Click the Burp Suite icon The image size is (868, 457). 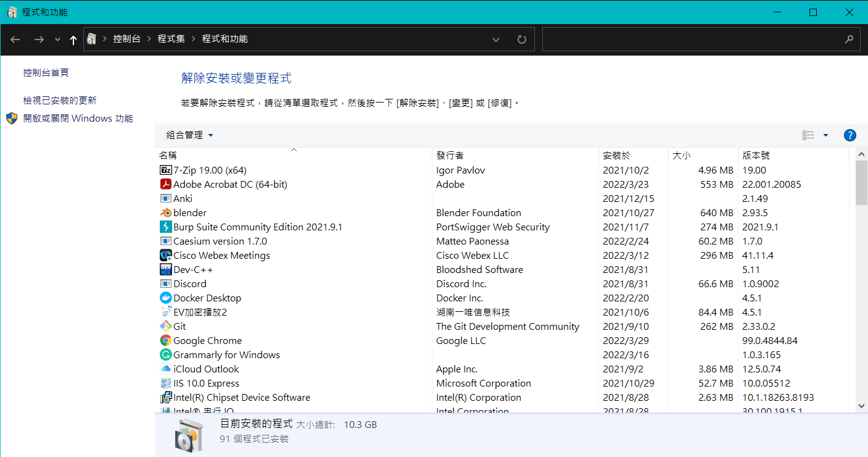165,227
